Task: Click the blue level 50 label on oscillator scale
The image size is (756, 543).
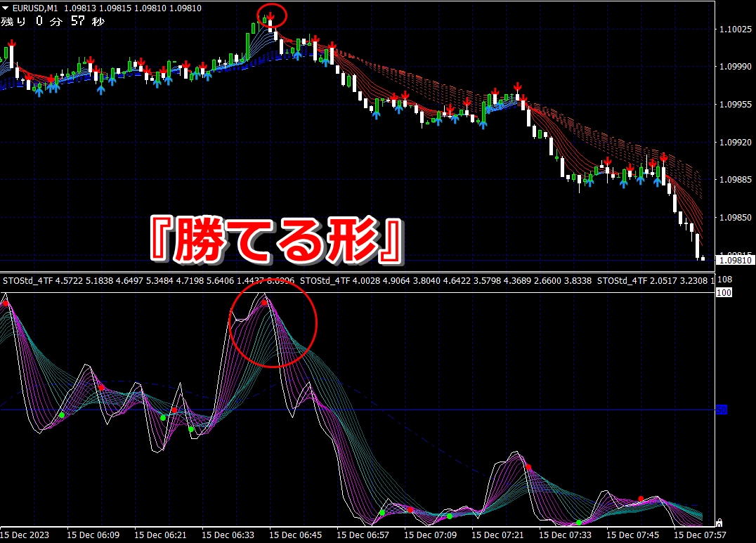Action: pyautogui.click(x=721, y=410)
